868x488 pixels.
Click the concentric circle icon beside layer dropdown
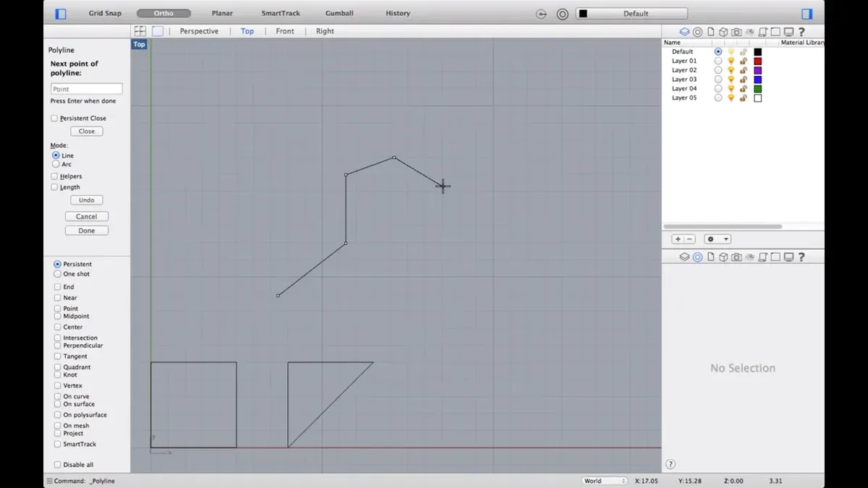(x=562, y=14)
